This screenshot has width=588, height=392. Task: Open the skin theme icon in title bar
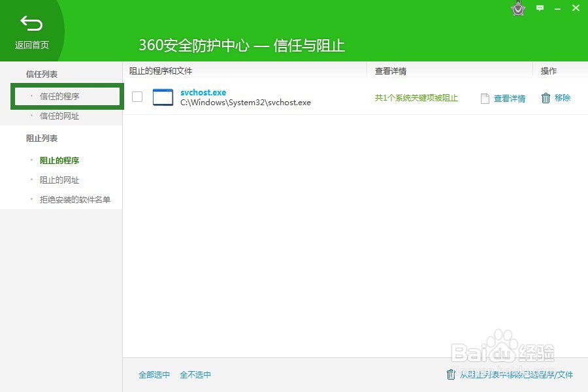[518, 8]
